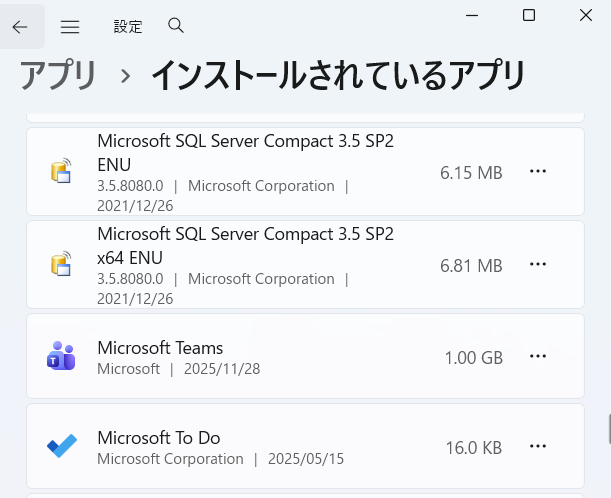Go to the アプリ breadcrumb
The height and width of the screenshot is (498, 611).
pyautogui.click(x=58, y=76)
